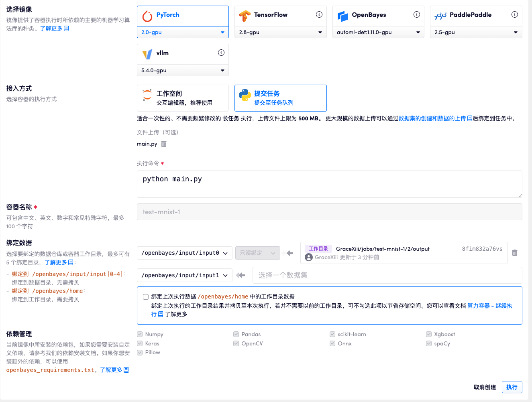Toggle the Numpy dependency checkbox
Screen dimensions: 532x402
click(140, 334)
